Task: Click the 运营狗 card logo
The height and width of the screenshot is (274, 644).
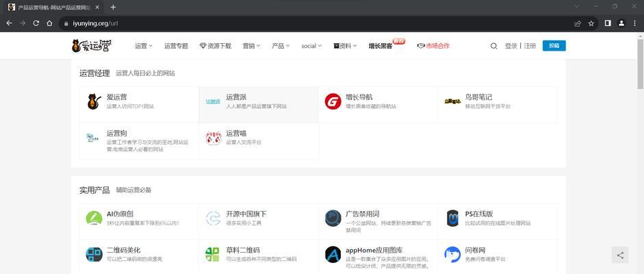Action: pyautogui.click(x=93, y=138)
